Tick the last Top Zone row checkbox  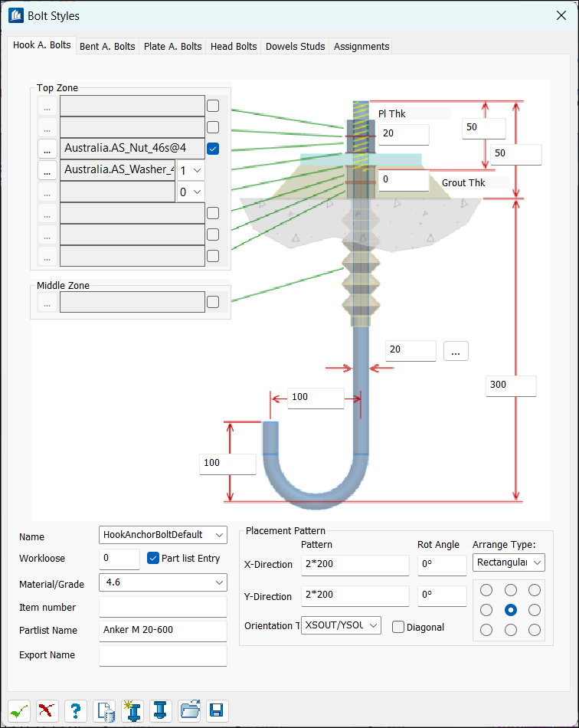[213, 256]
